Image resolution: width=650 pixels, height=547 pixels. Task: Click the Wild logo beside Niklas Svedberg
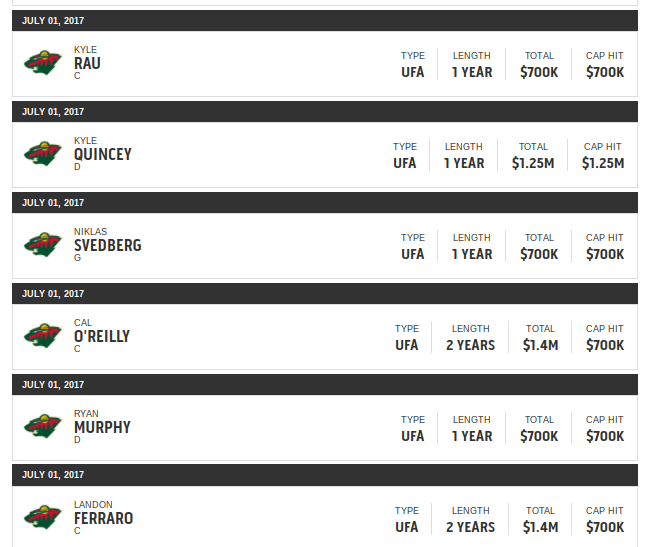click(43, 244)
